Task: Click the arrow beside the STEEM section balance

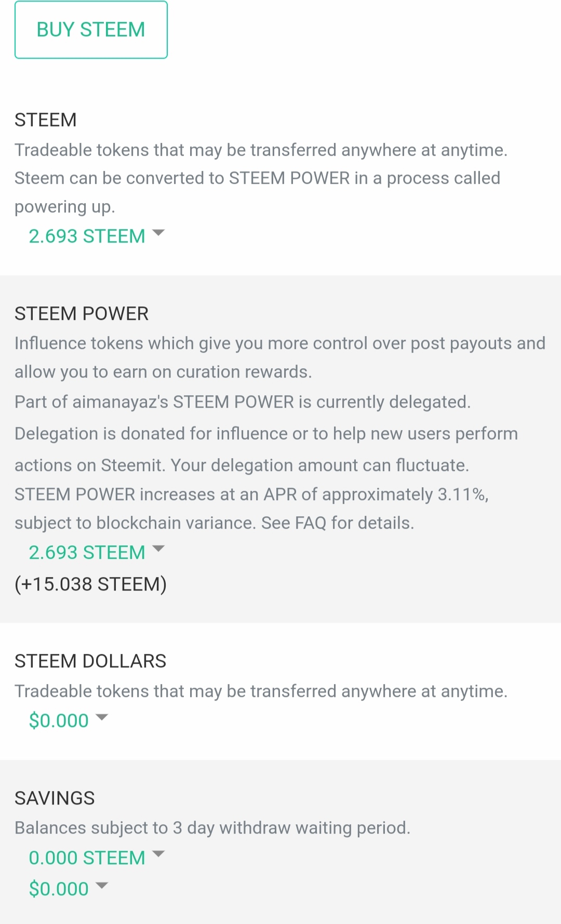Action: [x=158, y=233]
